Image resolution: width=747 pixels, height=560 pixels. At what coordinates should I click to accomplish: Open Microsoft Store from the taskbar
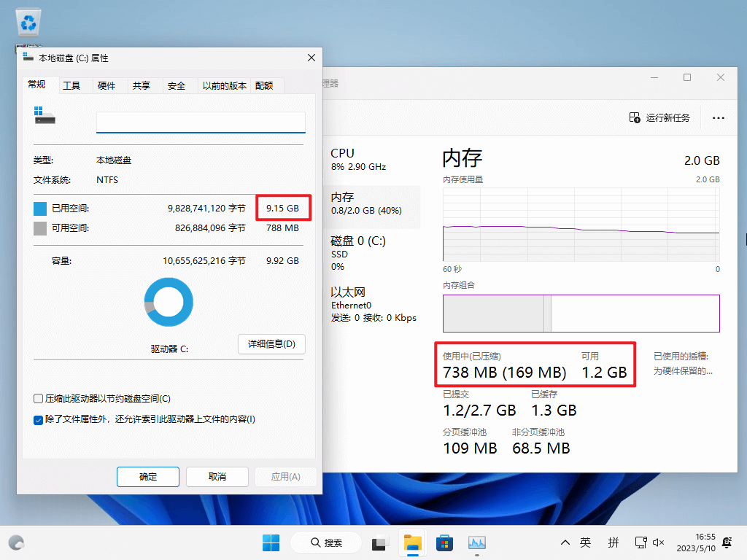[x=444, y=543]
